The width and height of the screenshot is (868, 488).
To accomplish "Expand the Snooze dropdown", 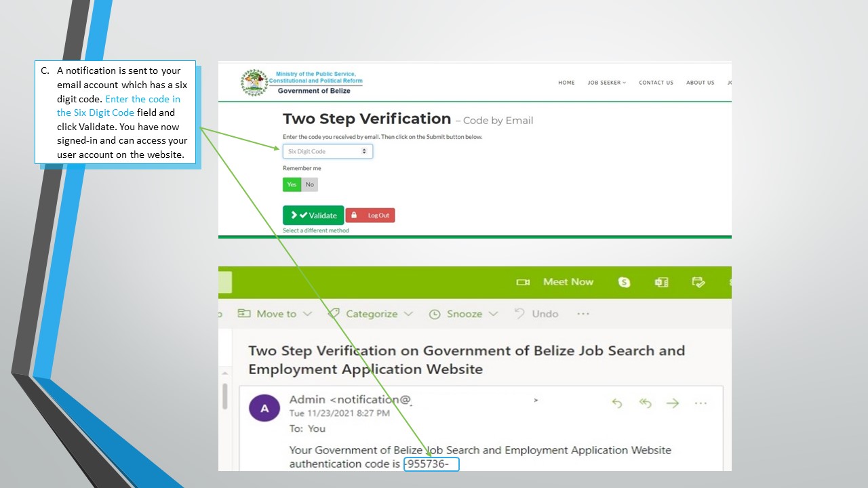I will (x=493, y=314).
